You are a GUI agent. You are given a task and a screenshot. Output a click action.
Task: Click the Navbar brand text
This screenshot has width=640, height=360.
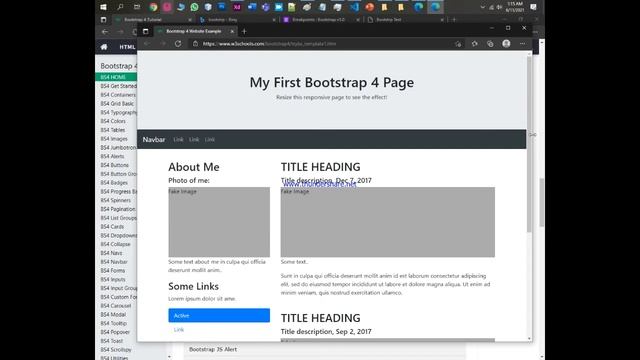pos(154,140)
